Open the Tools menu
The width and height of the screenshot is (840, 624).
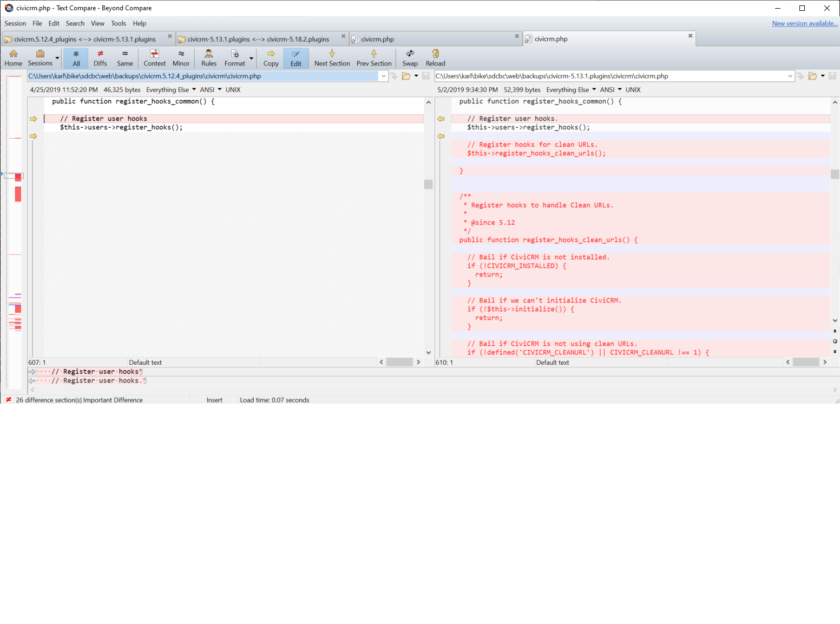(119, 23)
